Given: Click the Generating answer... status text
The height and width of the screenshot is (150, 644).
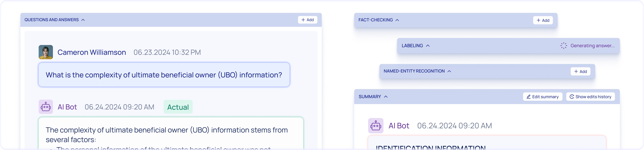Looking at the screenshot, I should pyautogui.click(x=592, y=46).
